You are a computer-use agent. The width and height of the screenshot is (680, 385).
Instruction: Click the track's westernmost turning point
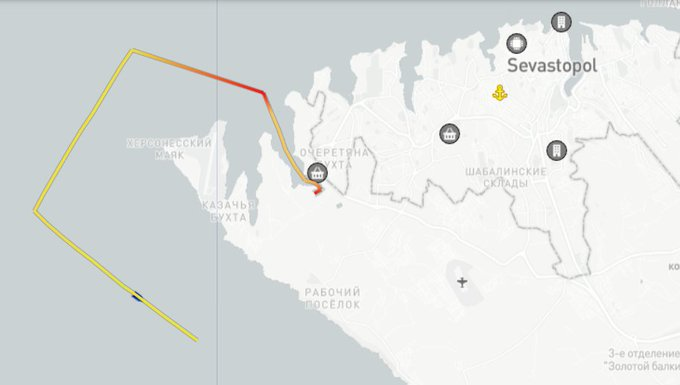(x=35, y=211)
